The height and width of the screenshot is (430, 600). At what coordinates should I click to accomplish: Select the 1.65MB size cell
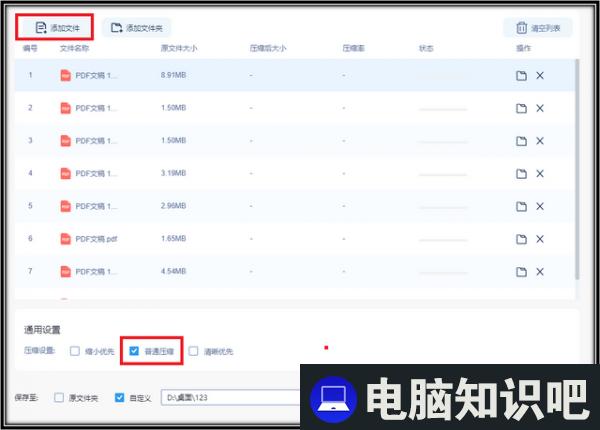pos(173,239)
